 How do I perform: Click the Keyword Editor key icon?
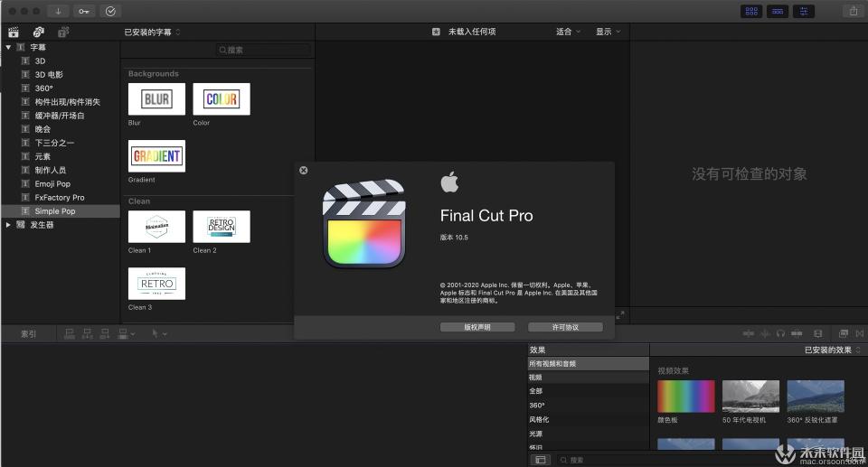(x=83, y=11)
